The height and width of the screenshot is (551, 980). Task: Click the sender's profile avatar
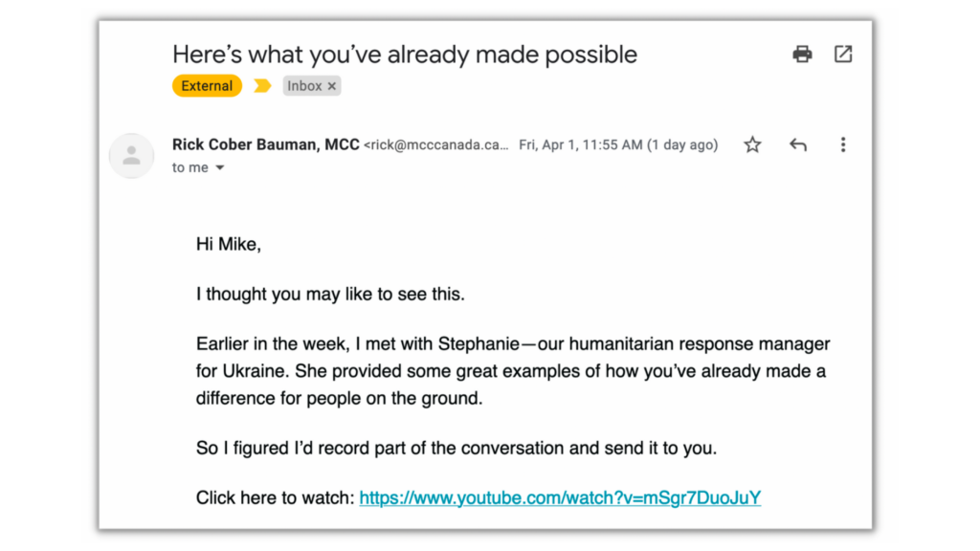click(x=132, y=156)
